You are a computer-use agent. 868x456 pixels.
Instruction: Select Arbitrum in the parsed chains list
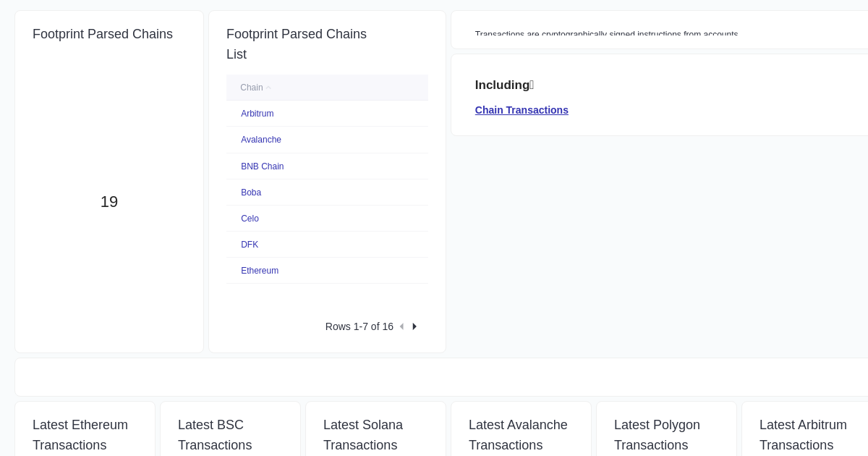pyautogui.click(x=257, y=114)
